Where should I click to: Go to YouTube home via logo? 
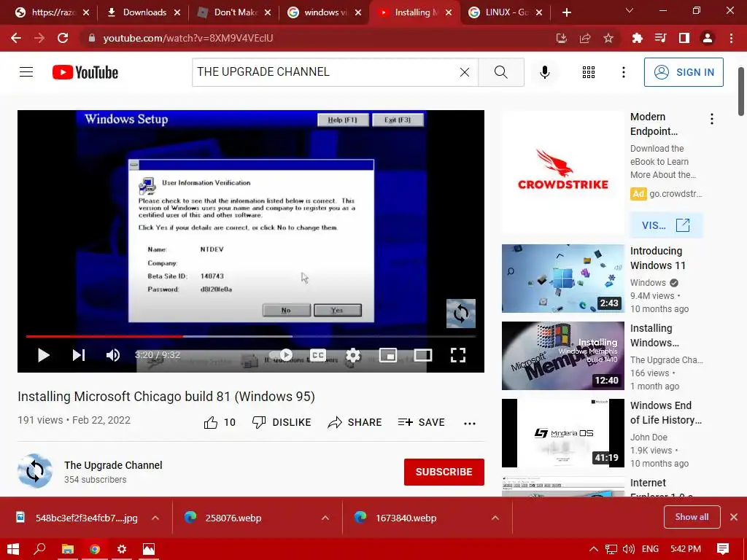85,72
